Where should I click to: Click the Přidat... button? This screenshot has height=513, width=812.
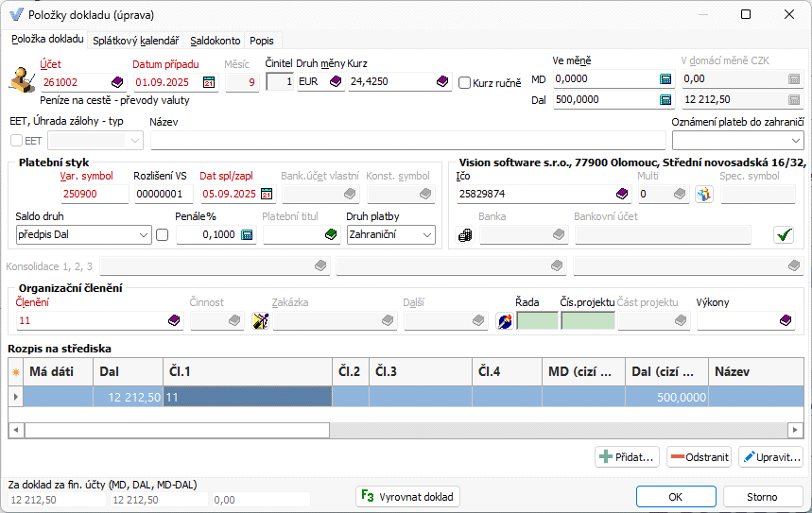627,457
